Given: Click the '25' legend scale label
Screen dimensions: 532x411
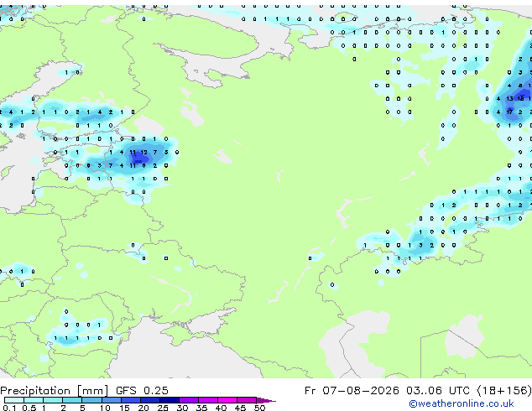Looking at the screenshot, I should tap(163, 408).
